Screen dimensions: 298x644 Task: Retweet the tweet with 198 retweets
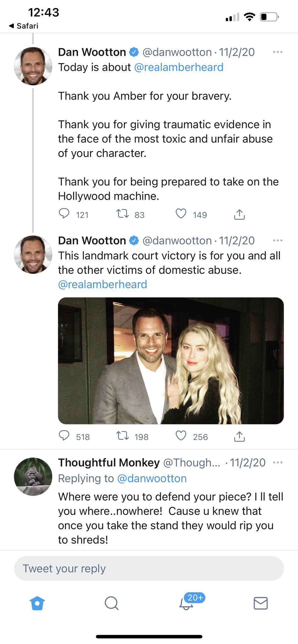122,436
